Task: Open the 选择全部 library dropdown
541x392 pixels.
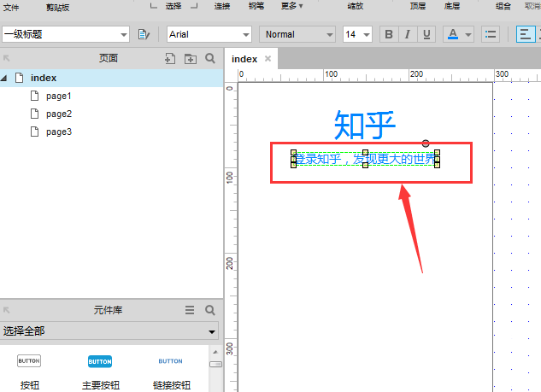Action: pos(109,331)
